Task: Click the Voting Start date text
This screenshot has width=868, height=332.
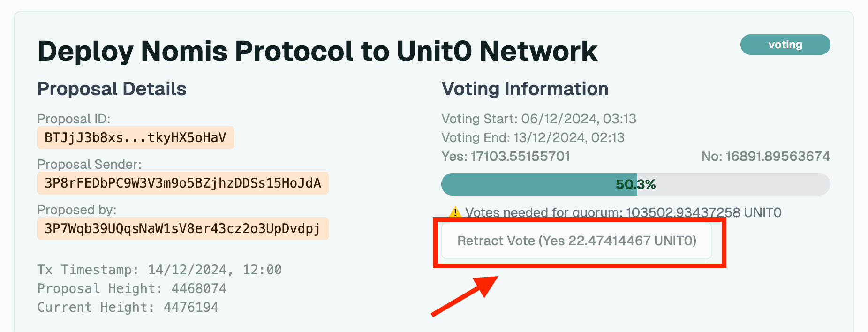Action: 539,119
